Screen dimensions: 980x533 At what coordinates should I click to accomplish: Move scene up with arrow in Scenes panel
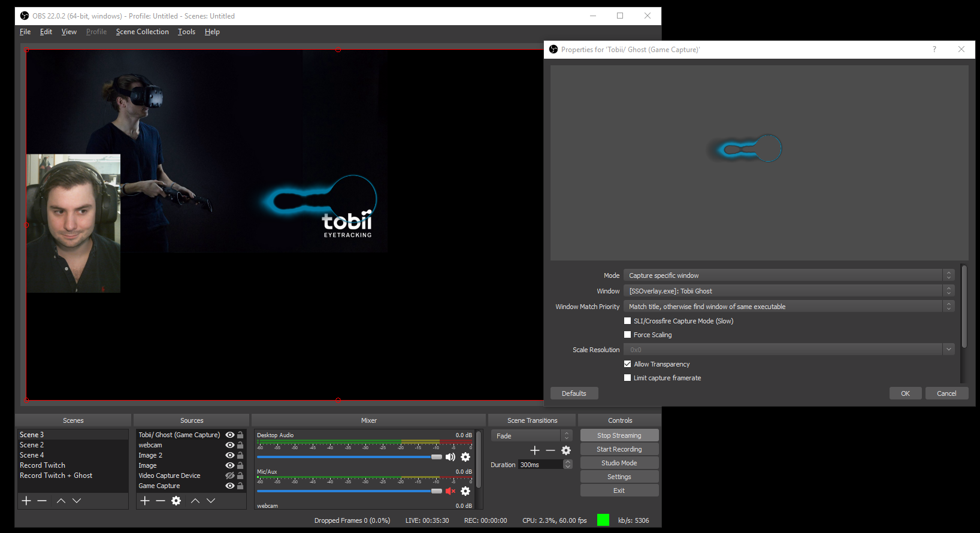[x=61, y=501]
